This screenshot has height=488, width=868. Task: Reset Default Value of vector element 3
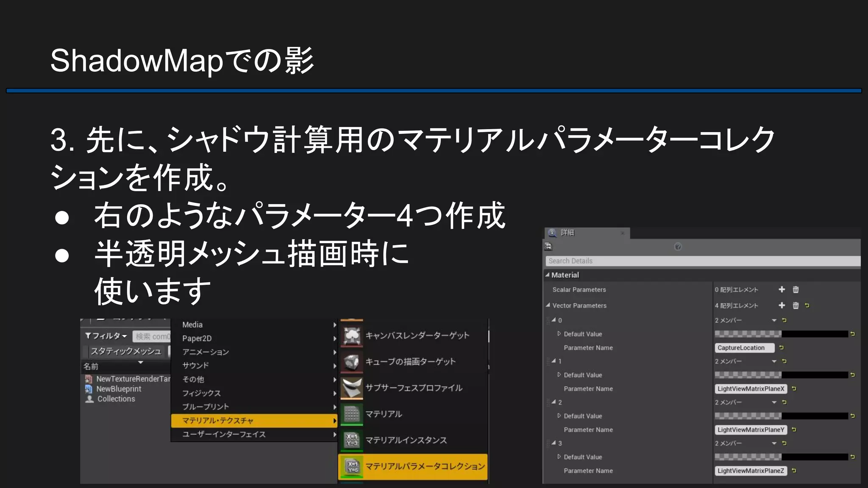pos(852,457)
